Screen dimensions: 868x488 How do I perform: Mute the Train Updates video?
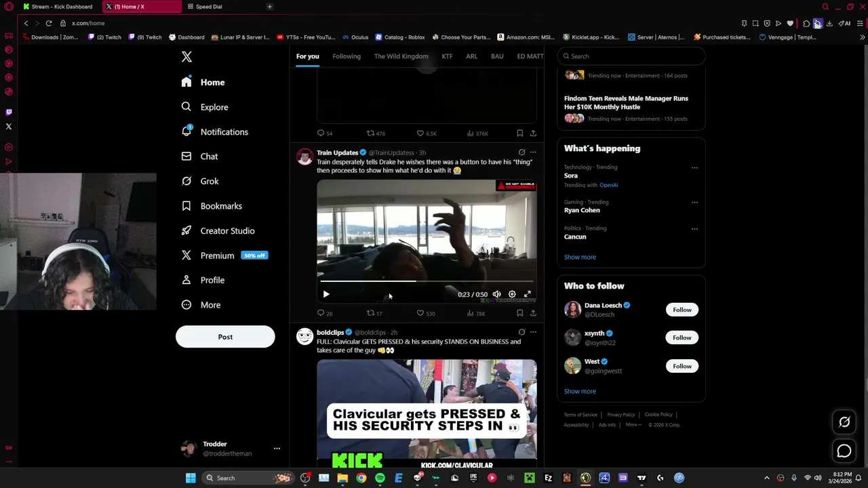point(496,294)
